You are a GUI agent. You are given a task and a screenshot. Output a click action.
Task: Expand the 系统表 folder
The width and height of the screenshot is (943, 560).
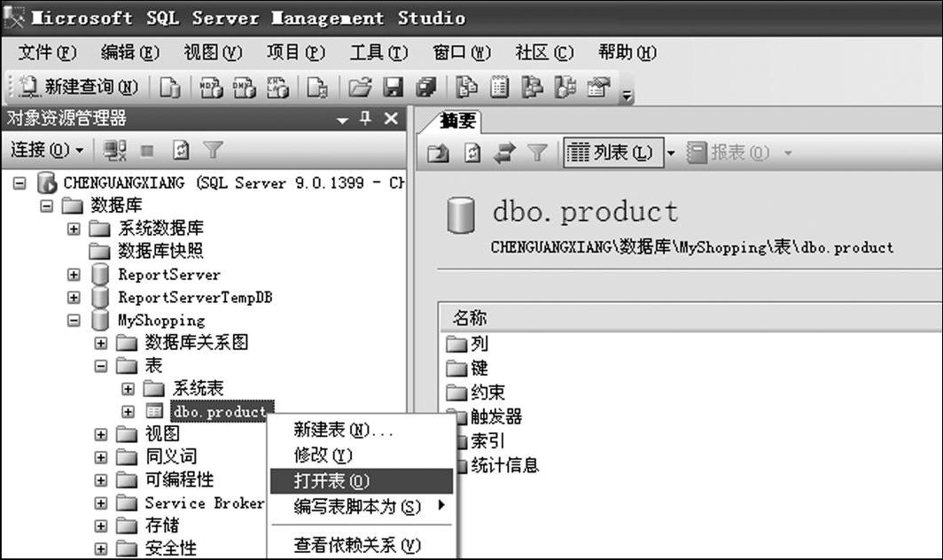click(x=129, y=389)
